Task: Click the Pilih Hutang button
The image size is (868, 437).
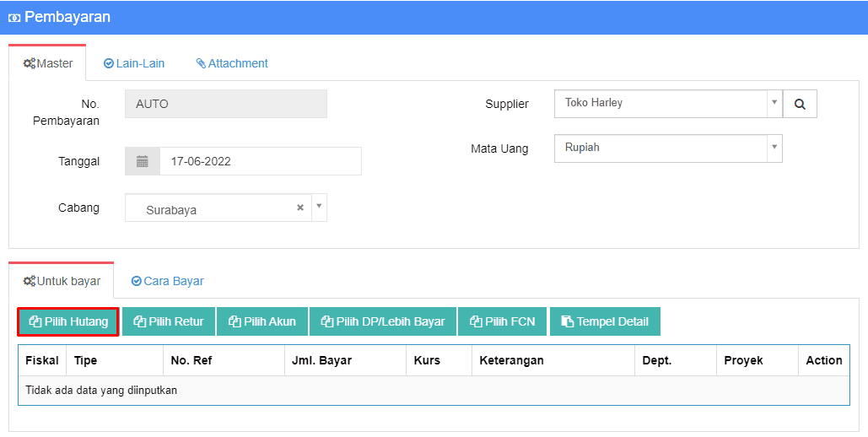Action: coord(68,321)
